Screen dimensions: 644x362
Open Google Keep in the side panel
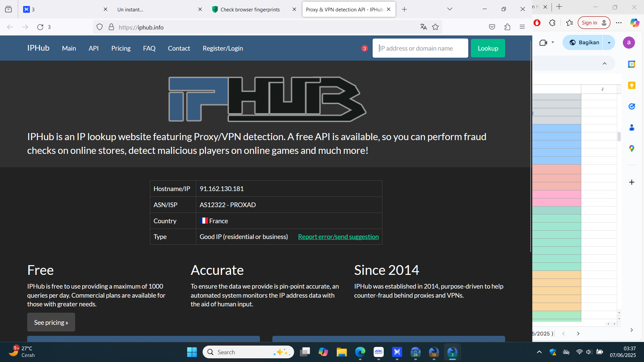tap(632, 85)
